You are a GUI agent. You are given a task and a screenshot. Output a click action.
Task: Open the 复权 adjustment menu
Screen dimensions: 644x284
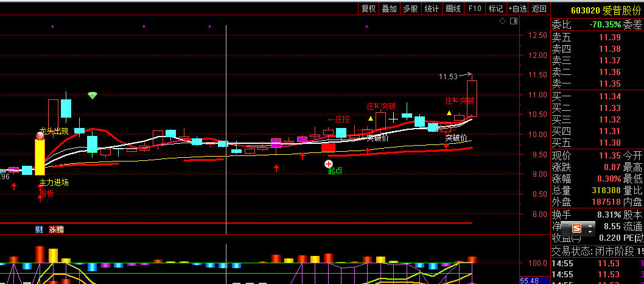click(368, 9)
